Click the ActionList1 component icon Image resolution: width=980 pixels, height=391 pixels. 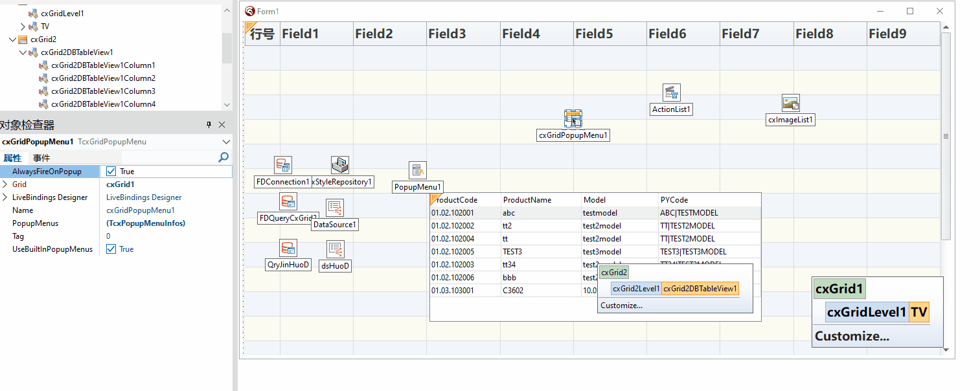[x=671, y=93]
